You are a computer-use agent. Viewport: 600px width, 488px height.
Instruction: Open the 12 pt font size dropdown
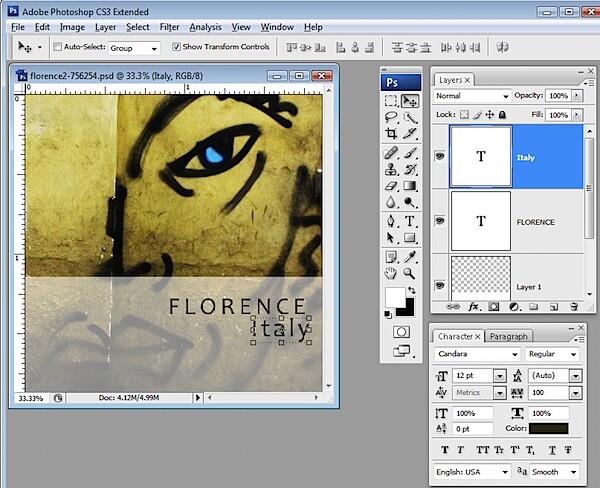point(499,376)
